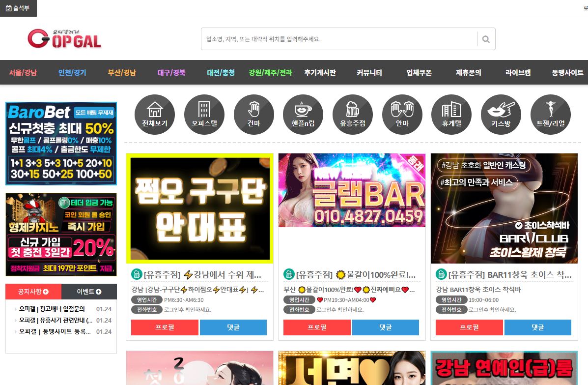Choose the 유흥주점 beer mug icon
This screenshot has height=385, width=588.
pos(352,114)
